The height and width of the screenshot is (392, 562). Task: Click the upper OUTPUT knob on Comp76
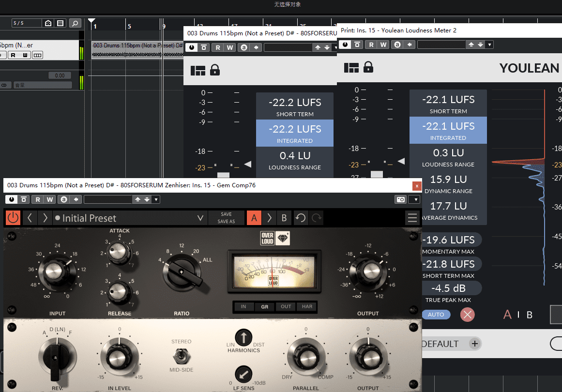tap(368, 271)
